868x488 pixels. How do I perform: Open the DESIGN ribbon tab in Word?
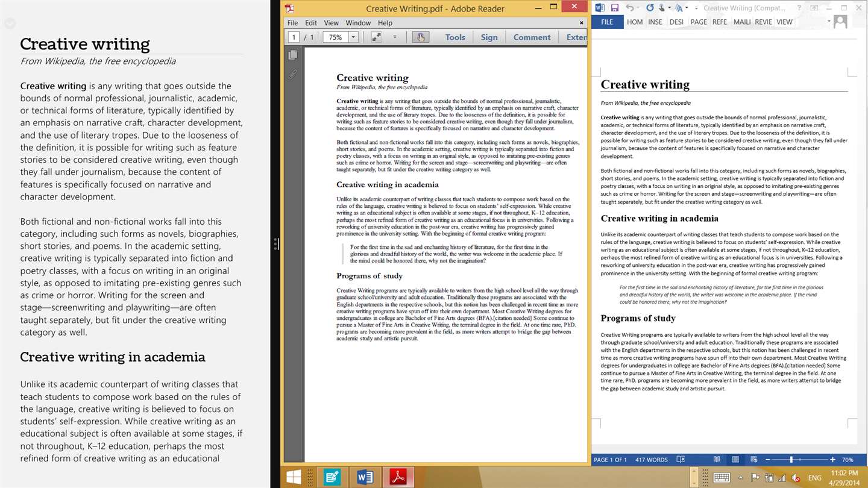click(x=676, y=22)
